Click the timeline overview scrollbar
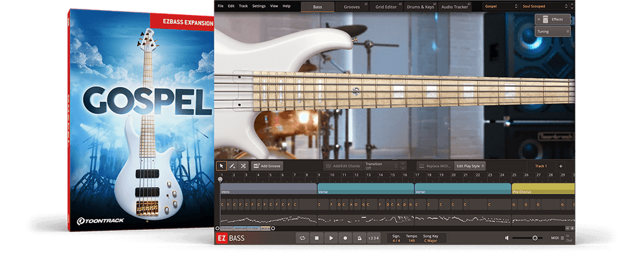The image size is (644, 262). (x=245, y=228)
